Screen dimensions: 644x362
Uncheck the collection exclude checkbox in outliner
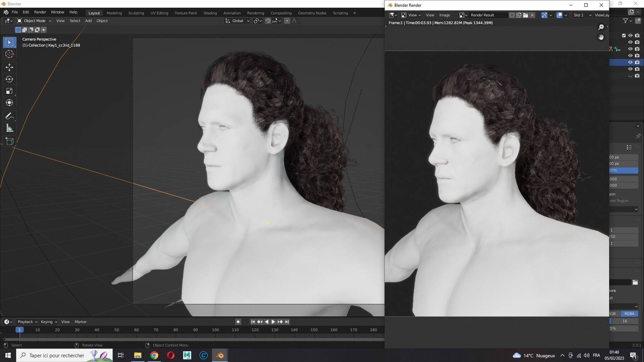[x=624, y=35]
